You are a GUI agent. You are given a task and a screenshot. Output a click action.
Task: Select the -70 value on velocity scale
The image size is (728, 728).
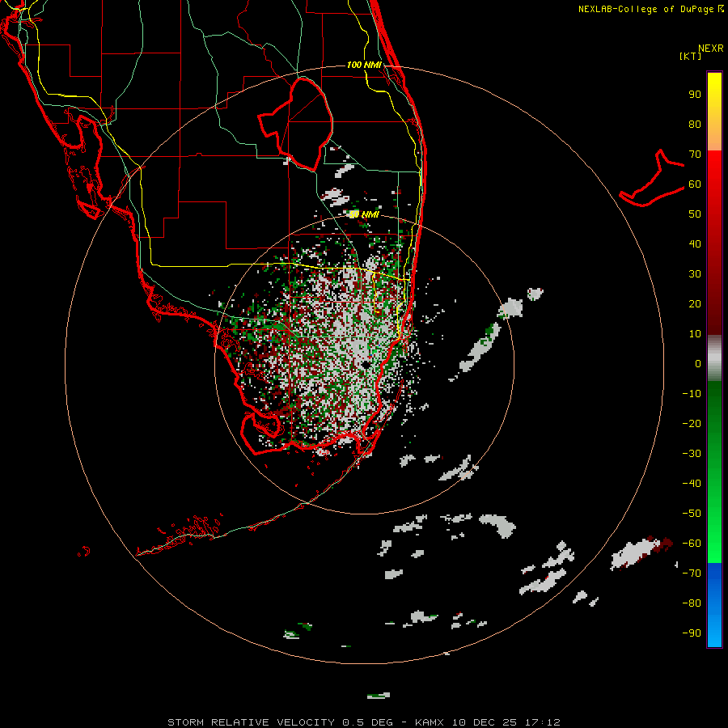tap(692, 574)
